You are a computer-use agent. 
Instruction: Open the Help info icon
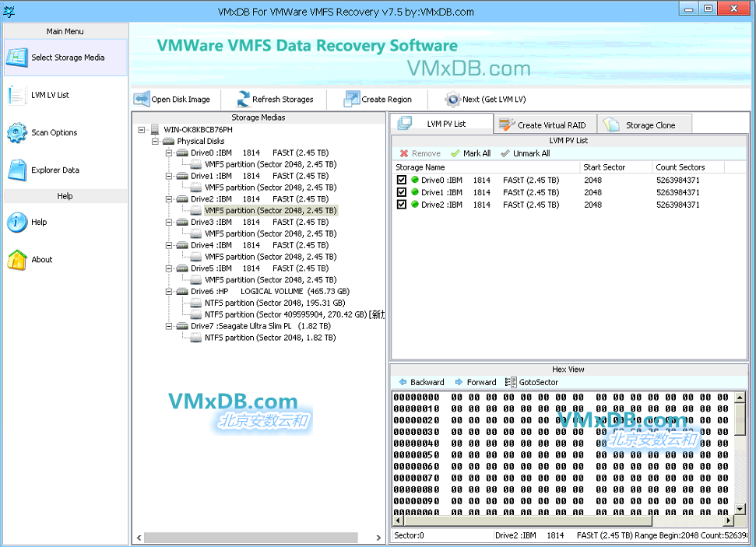click(17, 223)
